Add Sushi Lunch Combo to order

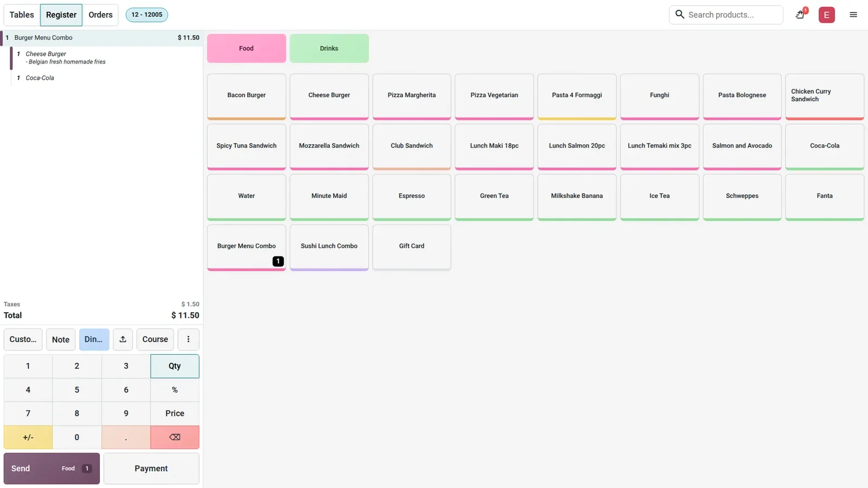(329, 247)
